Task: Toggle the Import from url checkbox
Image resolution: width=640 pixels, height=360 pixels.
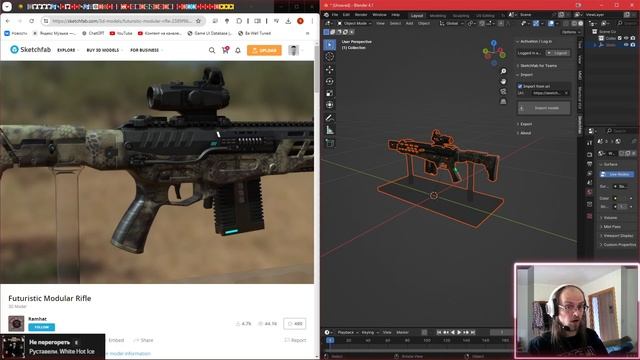Action: click(x=520, y=86)
